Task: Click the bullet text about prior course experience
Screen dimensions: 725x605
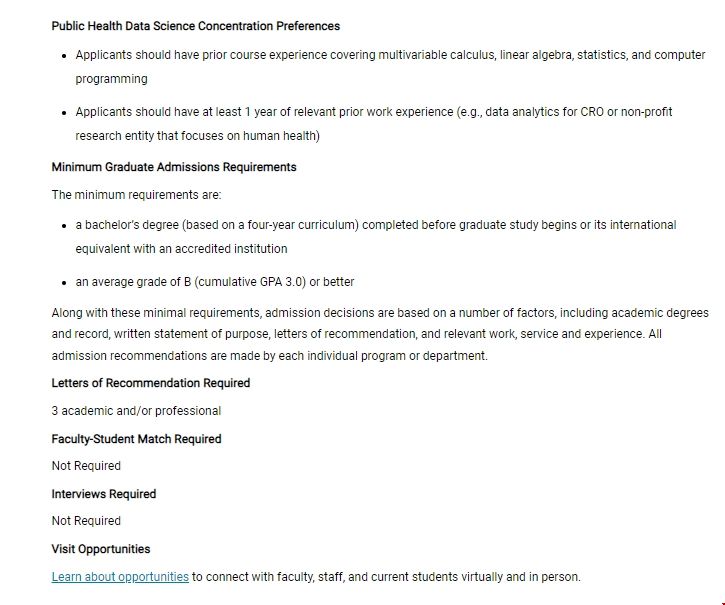Action: 390,55
